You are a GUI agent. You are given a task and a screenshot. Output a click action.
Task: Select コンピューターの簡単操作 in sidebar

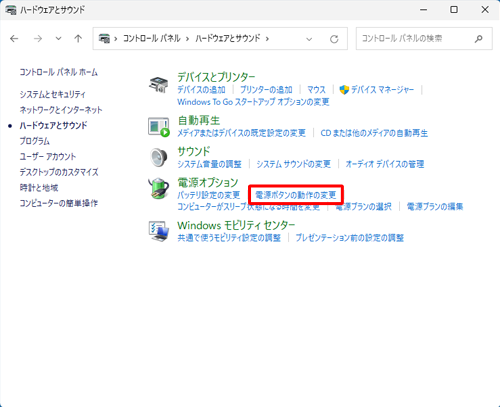(59, 203)
